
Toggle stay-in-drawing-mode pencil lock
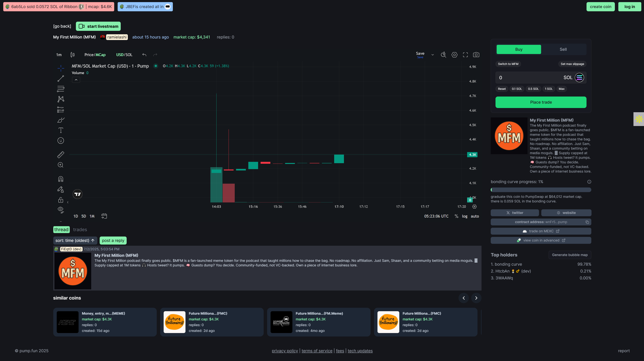click(x=61, y=189)
